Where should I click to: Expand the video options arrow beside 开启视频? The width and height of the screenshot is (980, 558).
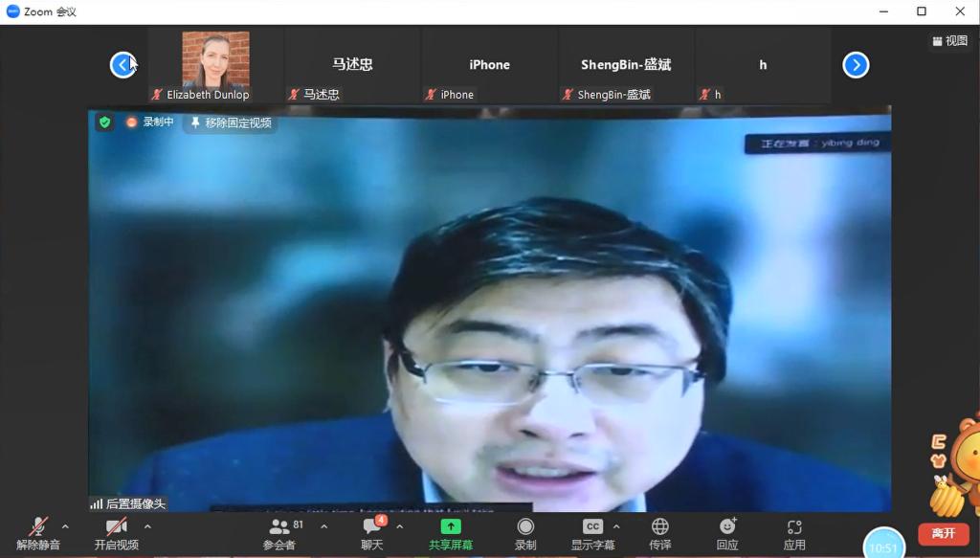point(147,526)
